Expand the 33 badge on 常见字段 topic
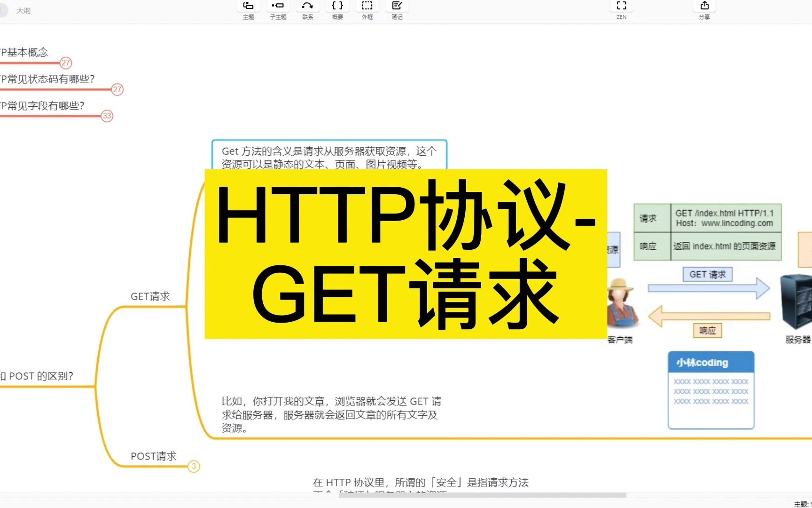812x508 pixels. pyautogui.click(x=107, y=116)
